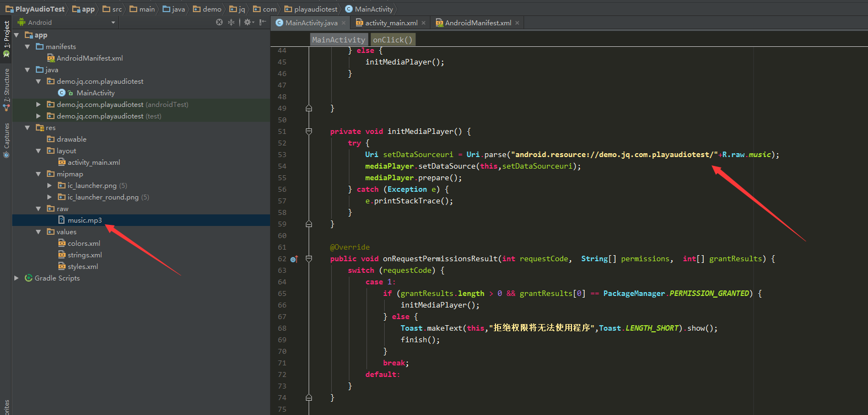Expand the ic_launcher.png mipmap group
Viewport: 868px width, 415px height.
[x=50, y=186]
